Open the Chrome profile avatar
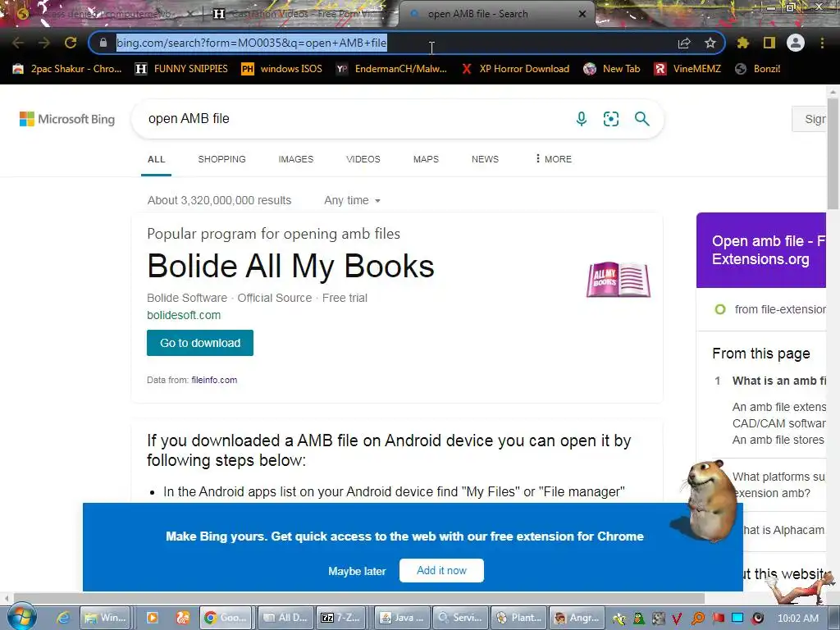 point(796,43)
